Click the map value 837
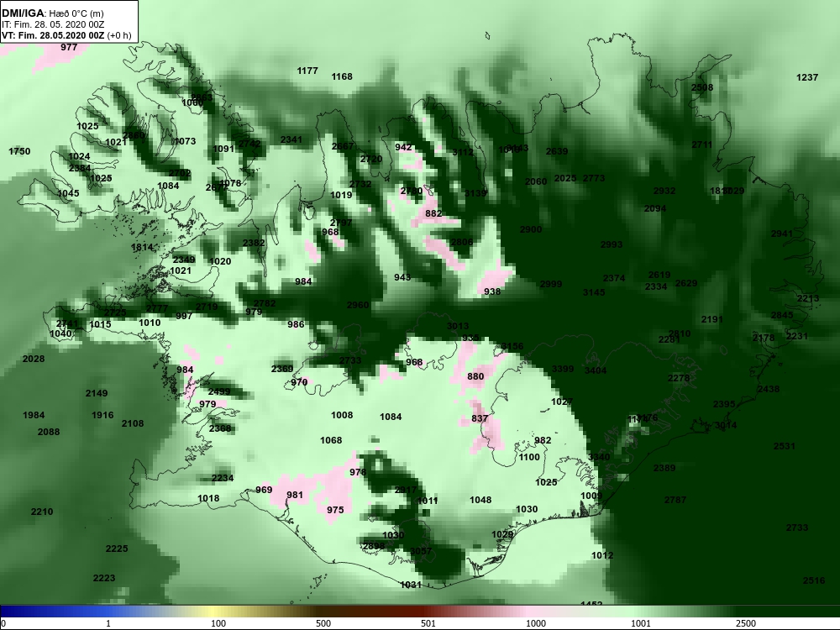The width and height of the screenshot is (840, 630). coord(480,418)
